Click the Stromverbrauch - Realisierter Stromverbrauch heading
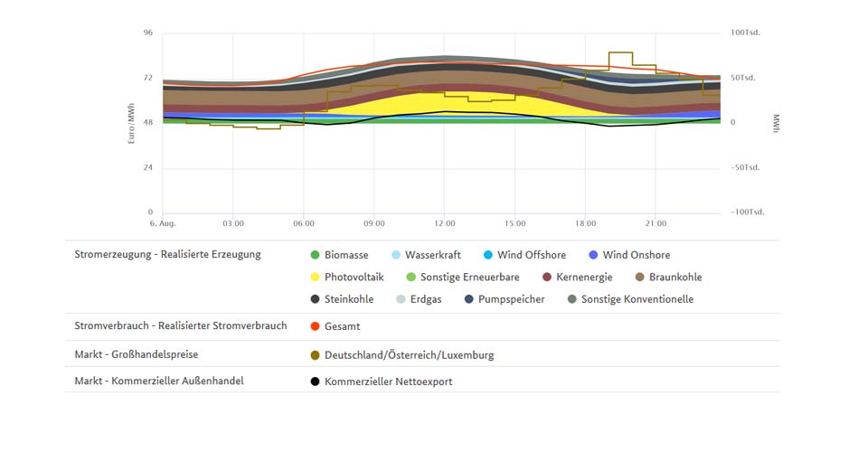Screen dimensions: 868x452 (x=181, y=325)
